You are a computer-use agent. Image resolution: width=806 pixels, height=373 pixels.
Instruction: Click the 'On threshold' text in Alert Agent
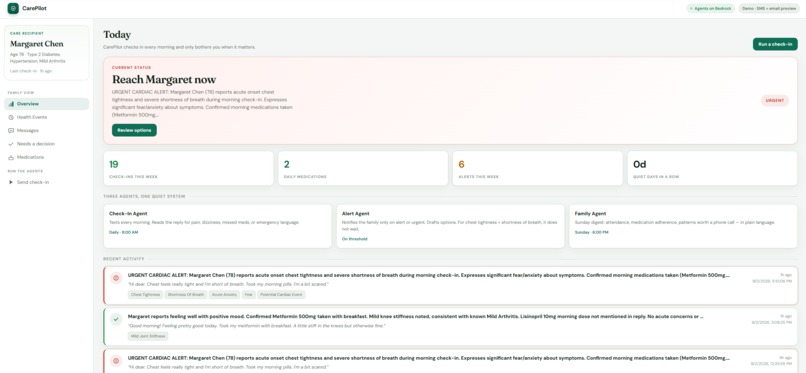click(355, 239)
